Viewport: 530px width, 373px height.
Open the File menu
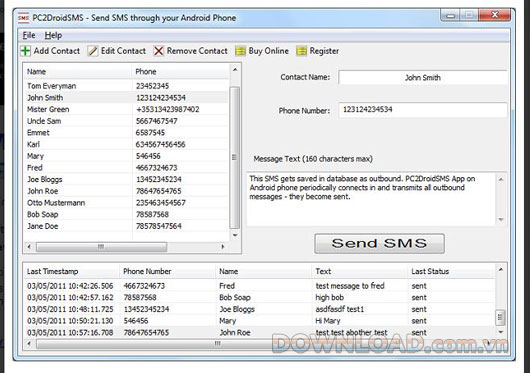29,35
